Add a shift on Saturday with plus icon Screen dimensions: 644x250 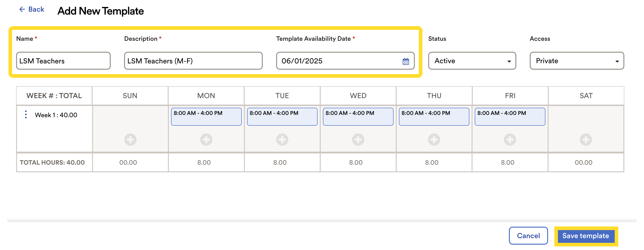click(586, 140)
